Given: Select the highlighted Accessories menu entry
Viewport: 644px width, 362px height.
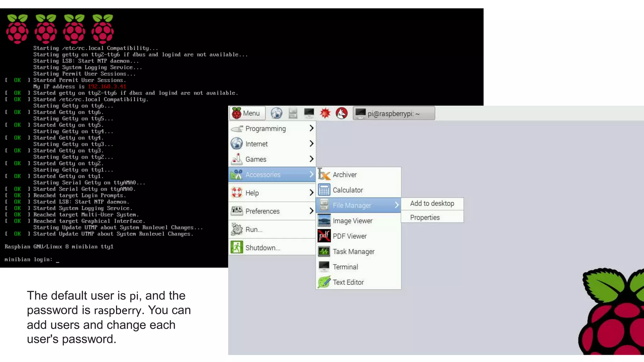Looking at the screenshot, I should [272, 175].
